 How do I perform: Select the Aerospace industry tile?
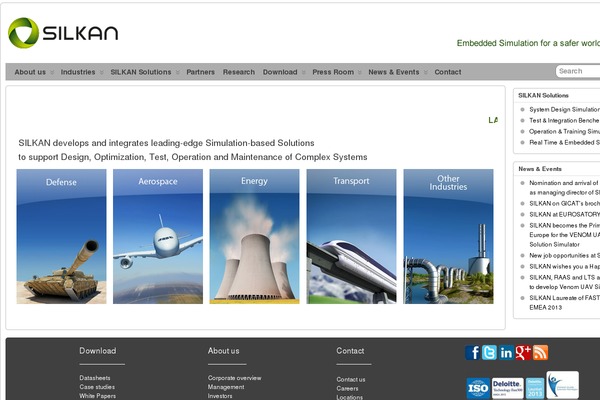158,237
